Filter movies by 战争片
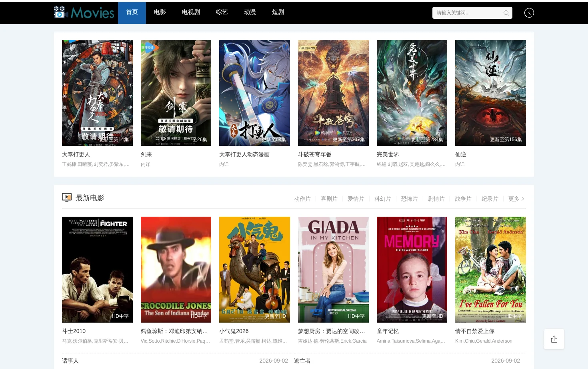Viewport: 588px width, 369px height. click(463, 199)
